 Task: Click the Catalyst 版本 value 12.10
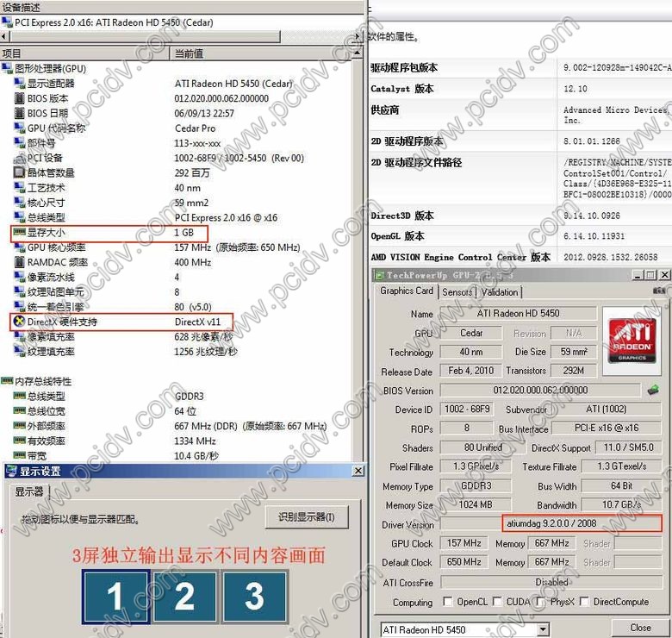(x=576, y=89)
